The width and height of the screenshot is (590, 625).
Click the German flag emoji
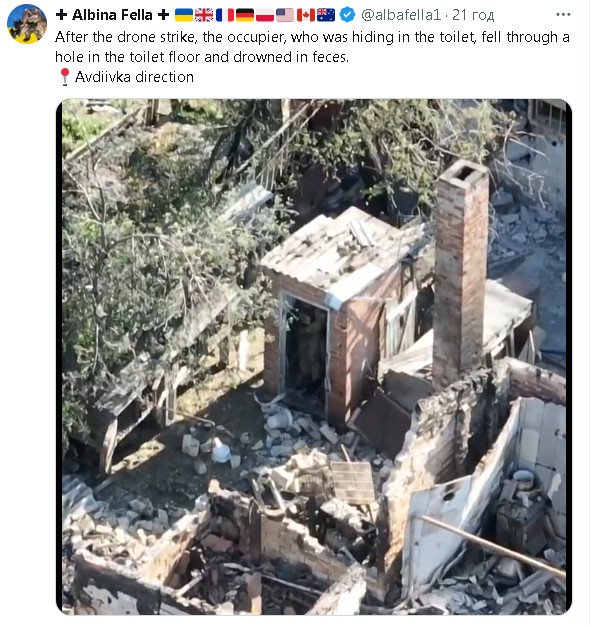245,15
